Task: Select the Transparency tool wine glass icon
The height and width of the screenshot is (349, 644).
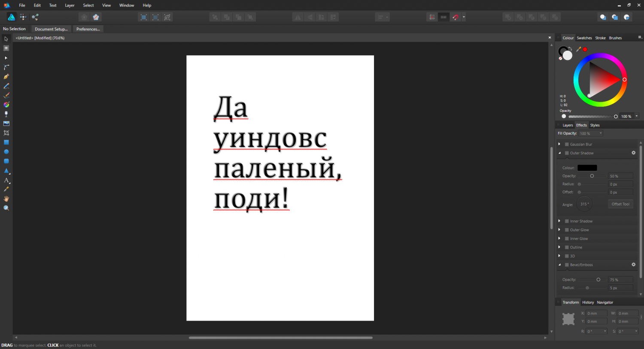Action: point(6,114)
